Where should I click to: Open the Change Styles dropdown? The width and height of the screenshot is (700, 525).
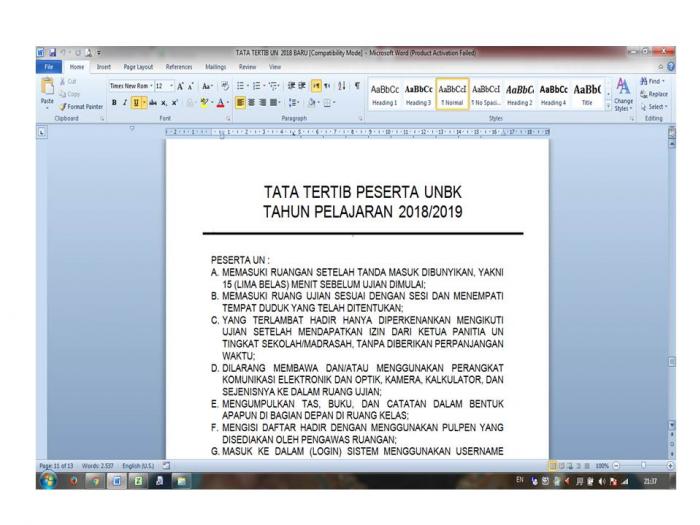623,95
